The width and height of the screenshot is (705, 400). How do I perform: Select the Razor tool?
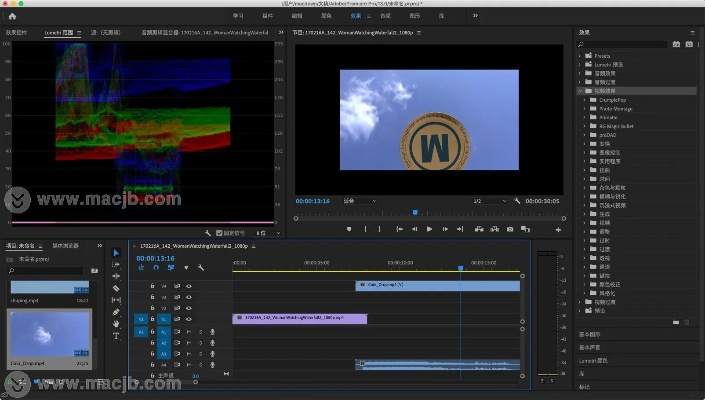[x=116, y=288]
